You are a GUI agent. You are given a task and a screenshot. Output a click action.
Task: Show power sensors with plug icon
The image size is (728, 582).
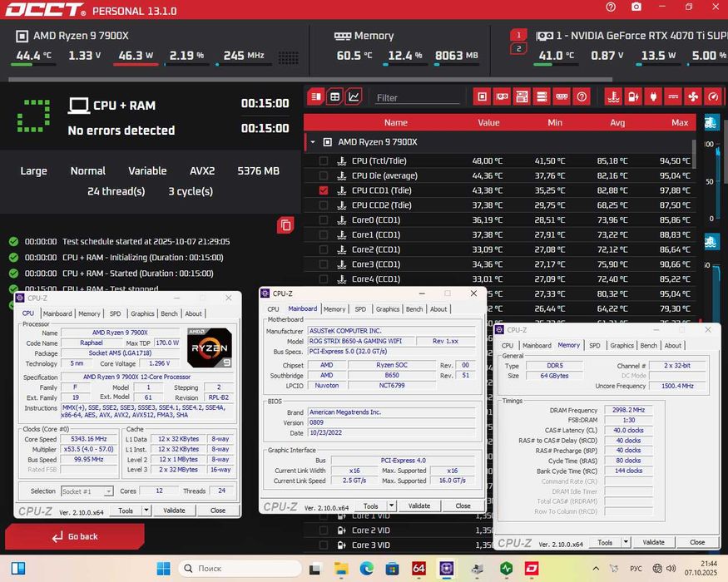pos(653,97)
